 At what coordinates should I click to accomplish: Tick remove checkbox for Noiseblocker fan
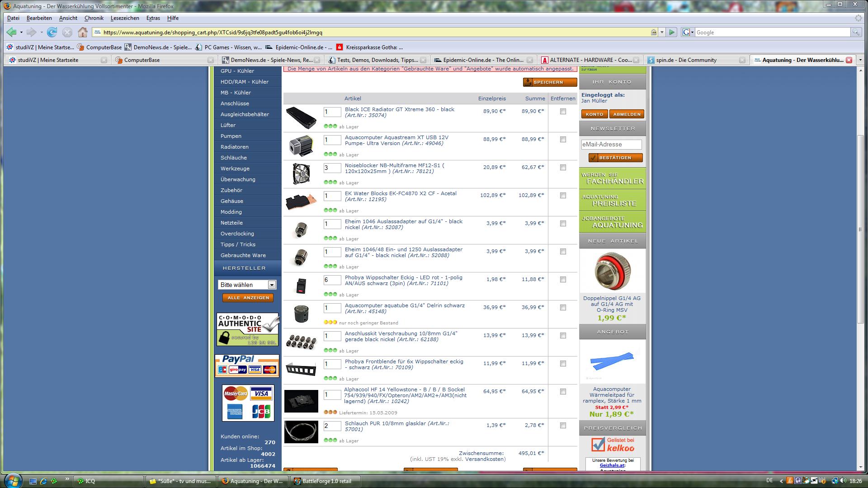(x=563, y=168)
